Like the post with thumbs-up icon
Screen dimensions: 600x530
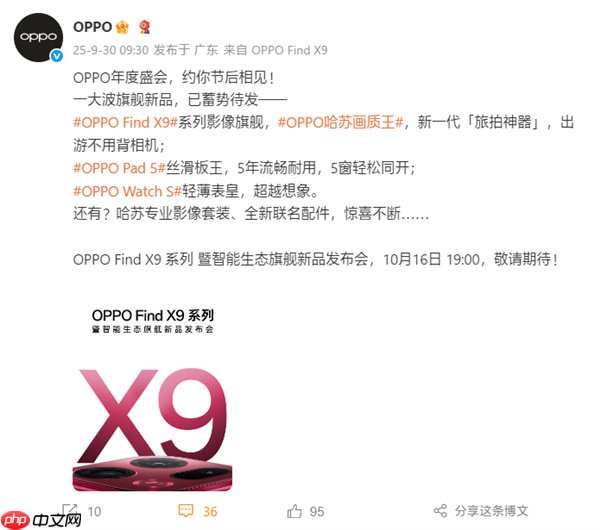coord(294,511)
